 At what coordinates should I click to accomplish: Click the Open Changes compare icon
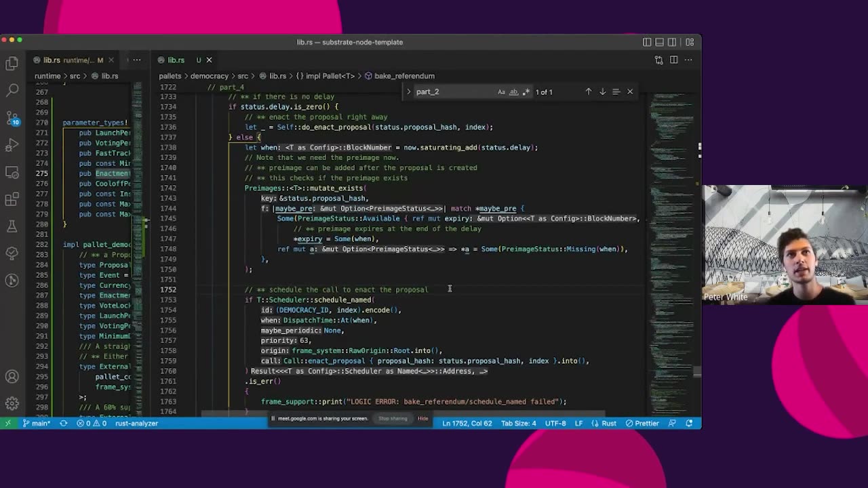(x=658, y=60)
